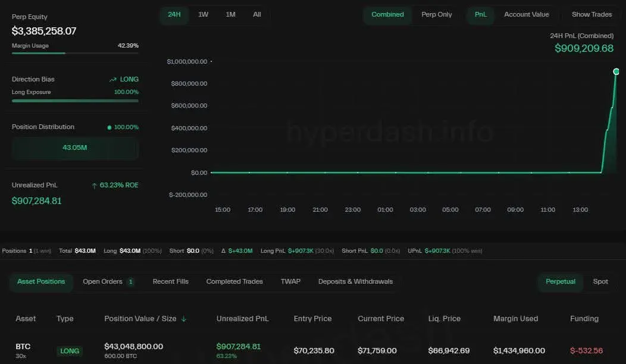This screenshot has height=364, width=626.
Task: Set chart time range to 1W
Action: pos(204,14)
